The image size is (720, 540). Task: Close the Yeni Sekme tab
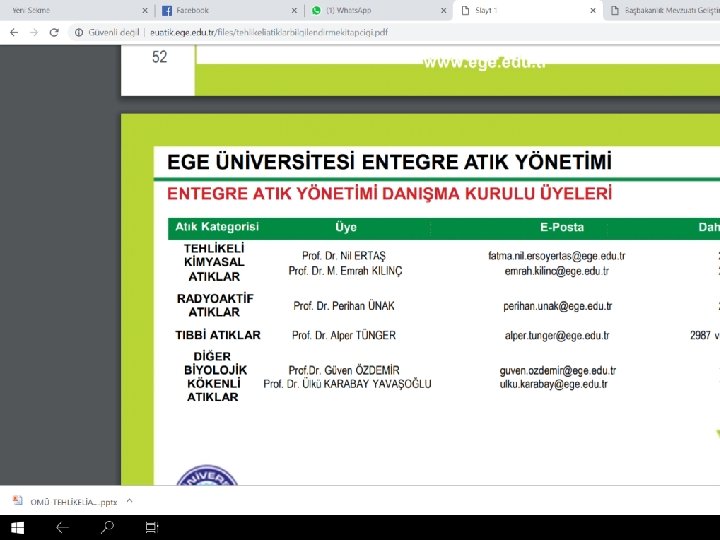tap(145, 10)
